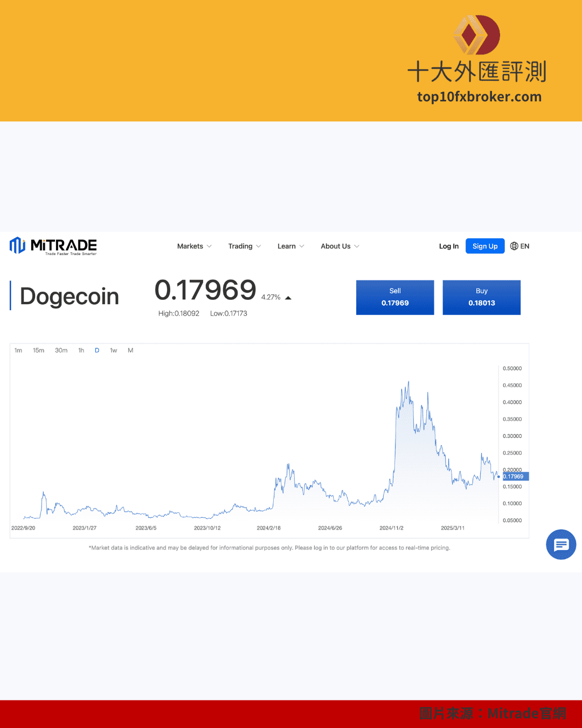
Task: Open the live chat bubble icon
Action: [561, 545]
